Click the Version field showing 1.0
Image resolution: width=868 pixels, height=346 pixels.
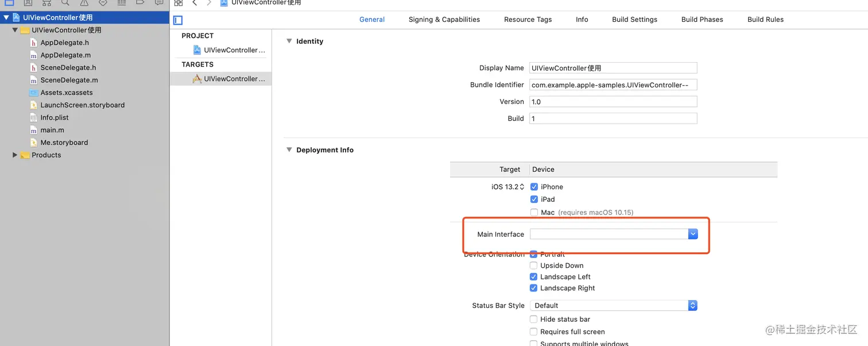pyautogui.click(x=613, y=102)
